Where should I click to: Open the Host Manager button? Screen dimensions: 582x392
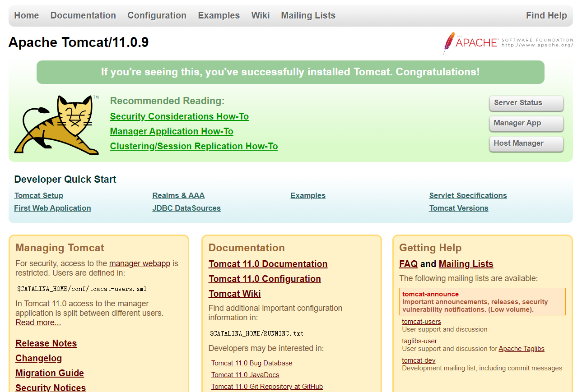click(x=526, y=143)
